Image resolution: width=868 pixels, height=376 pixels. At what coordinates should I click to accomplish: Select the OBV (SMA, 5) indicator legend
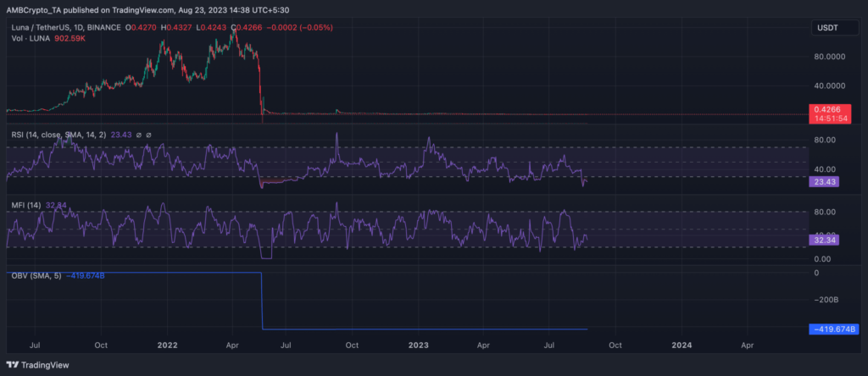36,274
